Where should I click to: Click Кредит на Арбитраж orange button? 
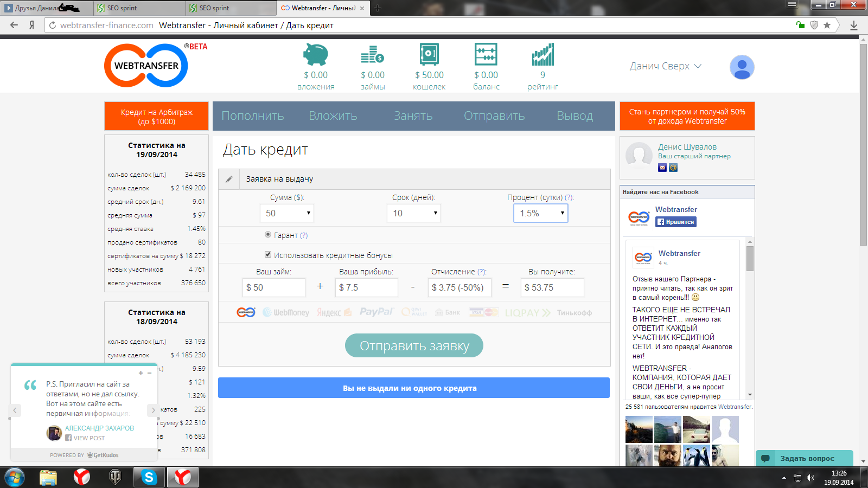156,116
